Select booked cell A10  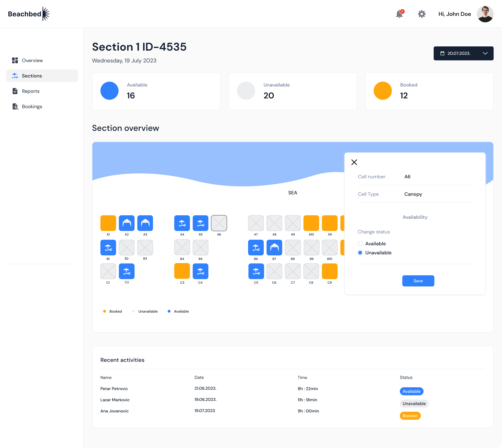coord(311,223)
